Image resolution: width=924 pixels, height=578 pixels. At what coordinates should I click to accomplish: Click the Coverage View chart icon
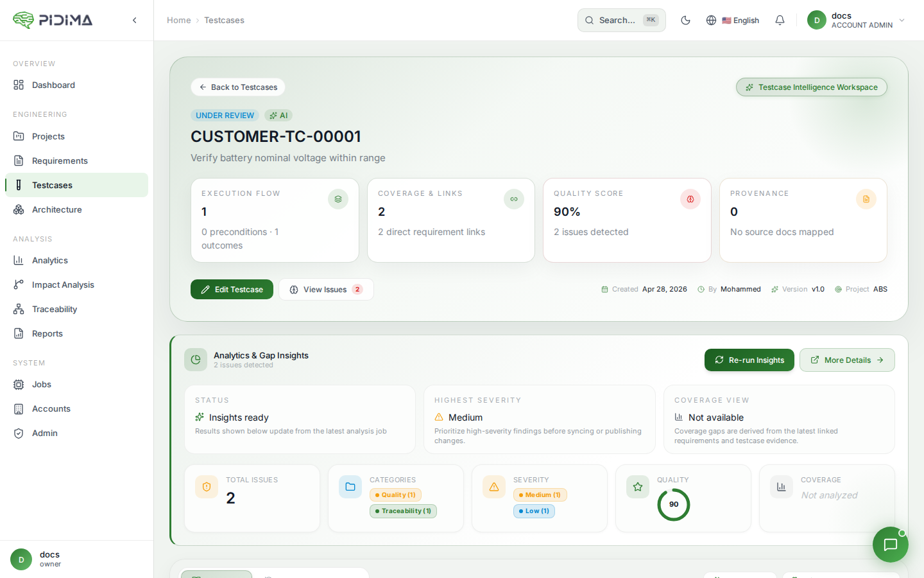pyautogui.click(x=679, y=417)
